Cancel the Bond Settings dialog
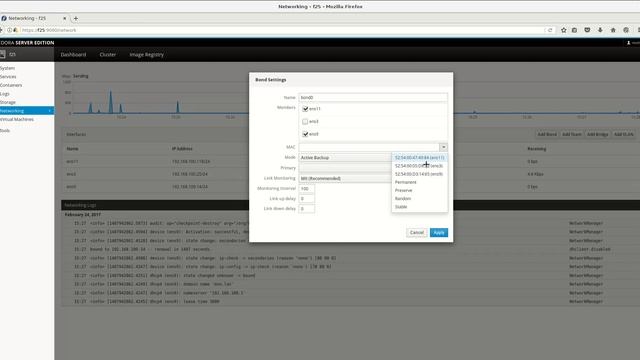Screen dimensions: 640x360 (417, 233)
